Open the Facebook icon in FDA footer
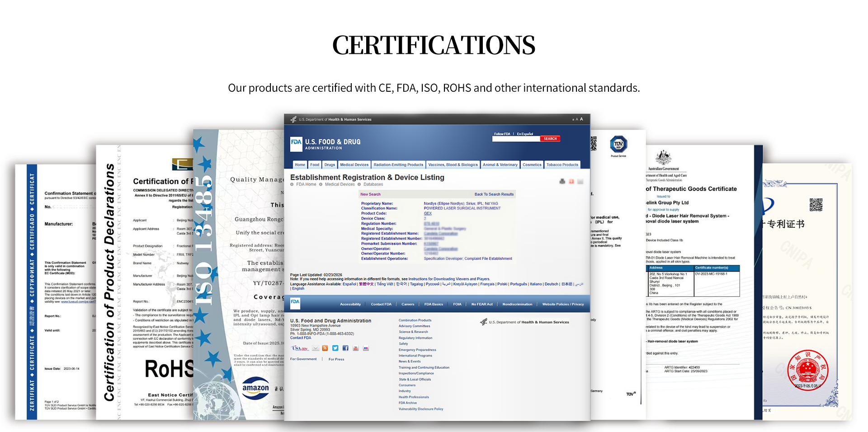 click(x=345, y=348)
